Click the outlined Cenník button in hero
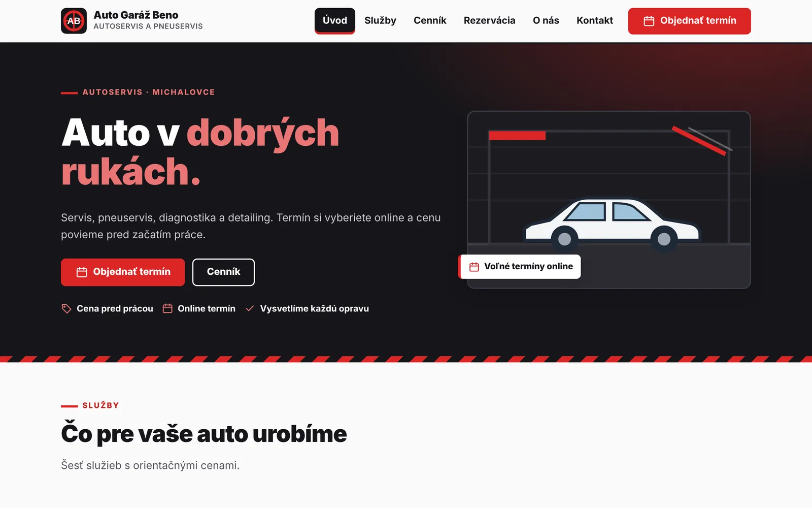812x508 pixels. click(223, 272)
